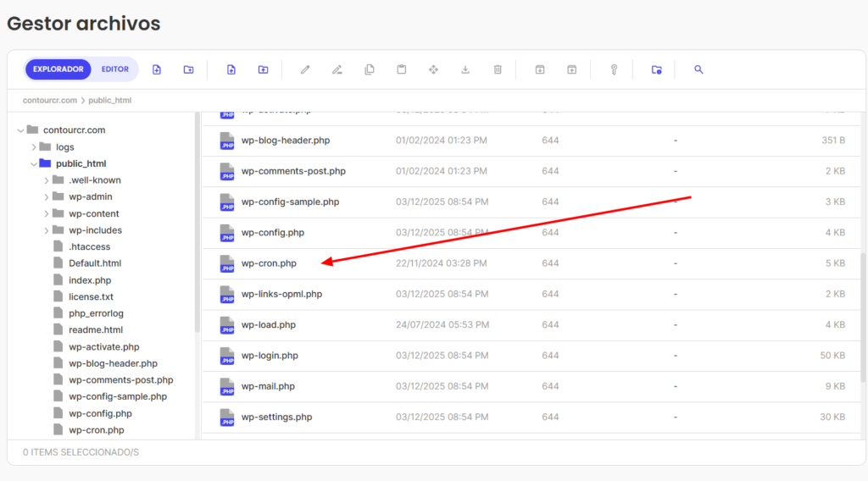The width and height of the screenshot is (868, 481).
Task: Select the EXPLORADOR tab
Action: pos(58,69)
